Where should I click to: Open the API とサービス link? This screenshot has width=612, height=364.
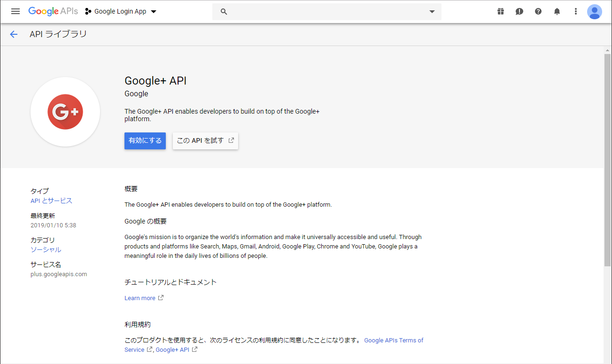[x=51, y=201]
